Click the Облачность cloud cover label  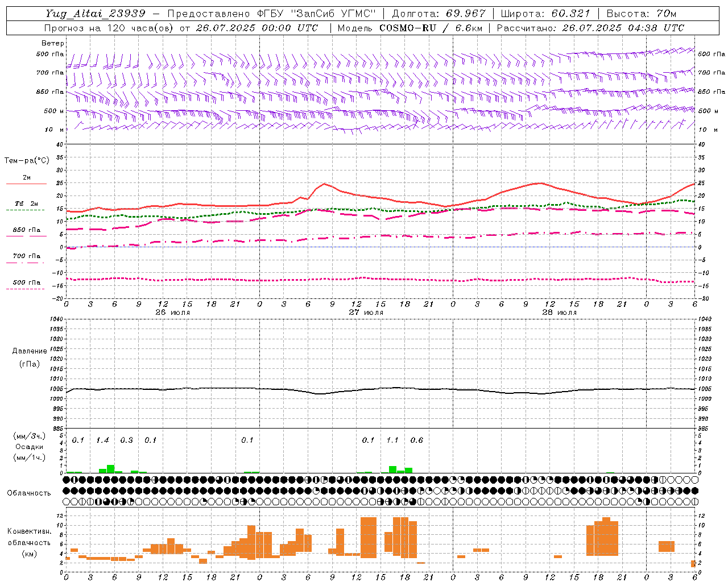click(x=29, y=493)
